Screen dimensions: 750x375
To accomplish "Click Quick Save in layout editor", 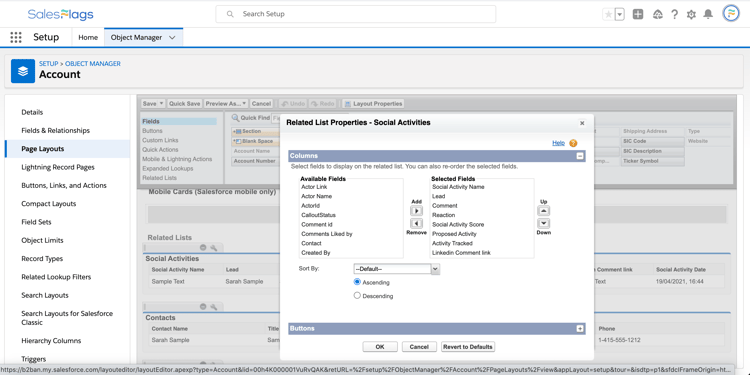I will [184, 103].
